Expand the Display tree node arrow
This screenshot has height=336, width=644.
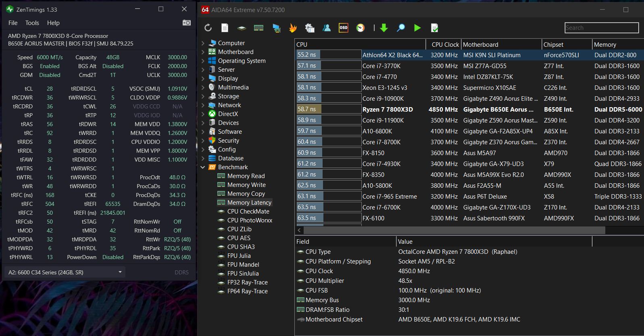coord(203,79)
